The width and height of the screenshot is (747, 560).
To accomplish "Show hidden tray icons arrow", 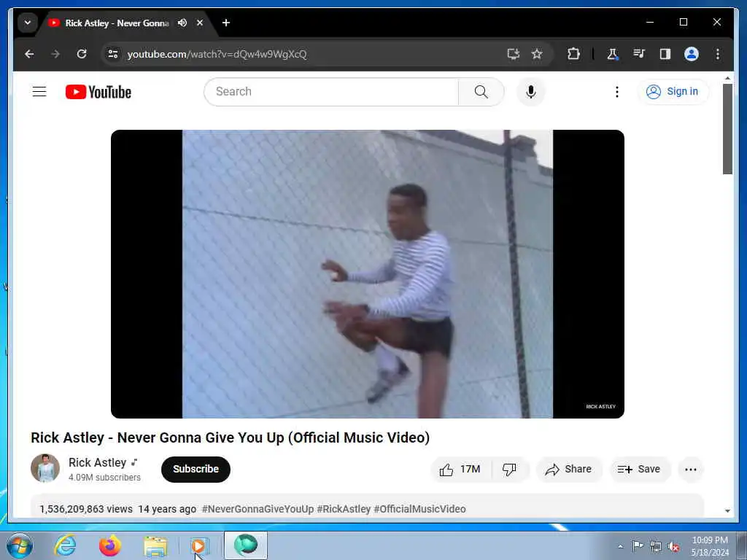I will [x=620, y=547].
